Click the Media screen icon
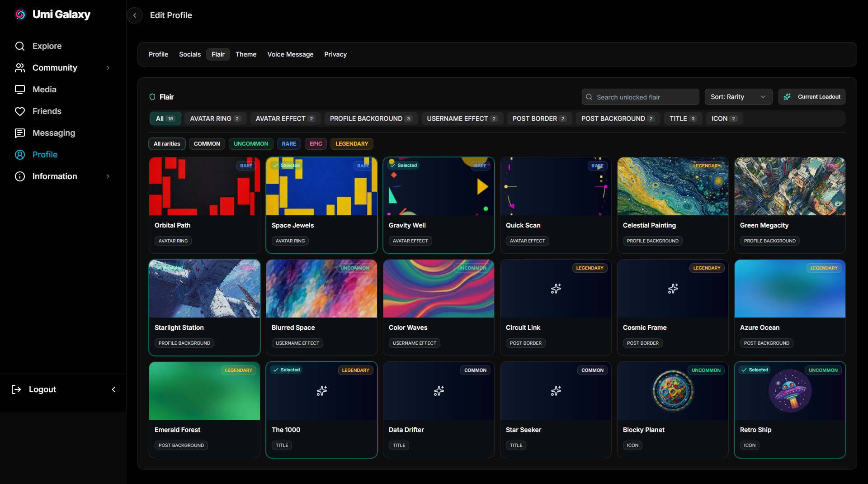The image size is (868, 484). [x=20, y=90]
